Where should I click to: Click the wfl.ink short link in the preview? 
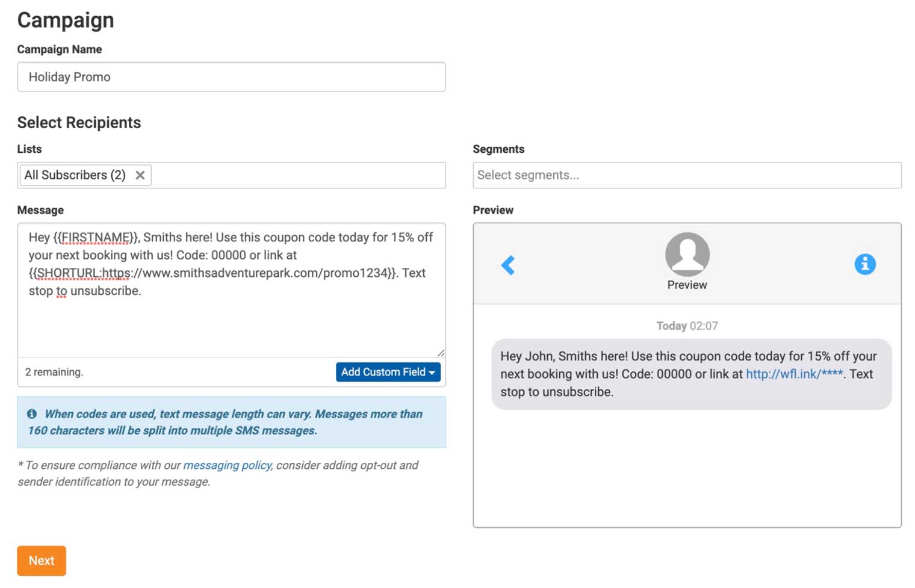pos(794,374)
